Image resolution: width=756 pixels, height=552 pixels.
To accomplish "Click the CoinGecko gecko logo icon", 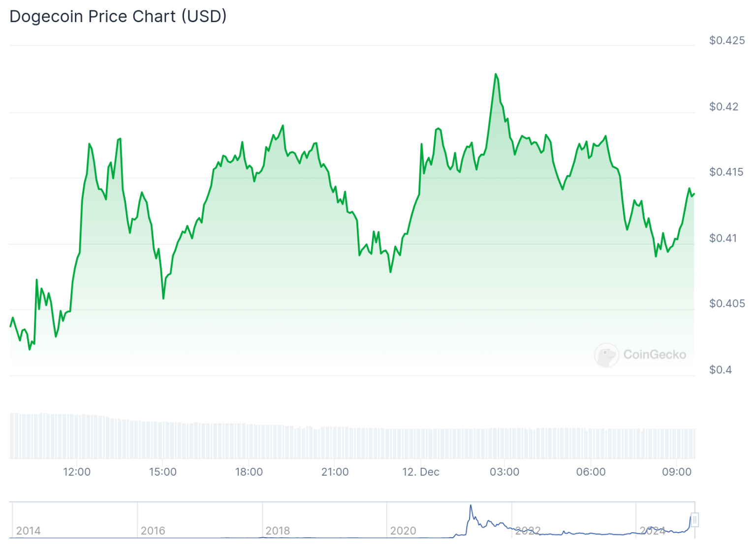I will (x=606, y=355).
